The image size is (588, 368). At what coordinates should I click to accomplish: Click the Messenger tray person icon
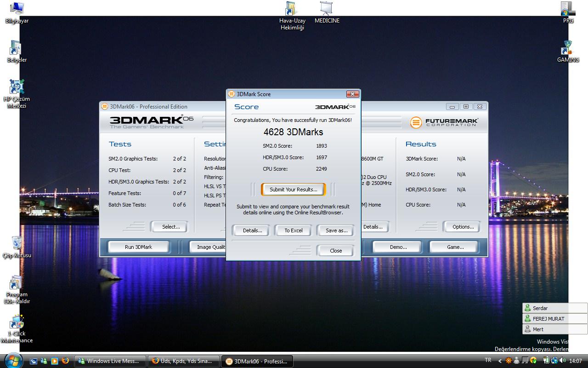pos(517,361)
